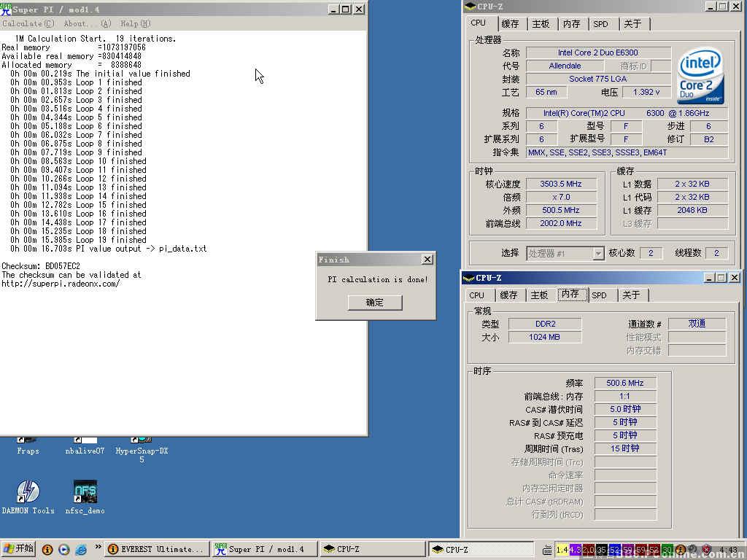Click the DDR2 memory type value
The height and width of the screenshot is (560, 747).
(545, 324)
